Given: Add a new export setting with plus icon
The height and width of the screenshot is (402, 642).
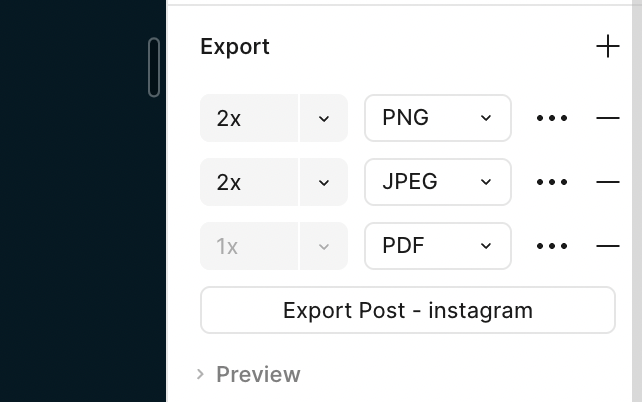Looking at the screenshot, I should (x=608, y=46).
